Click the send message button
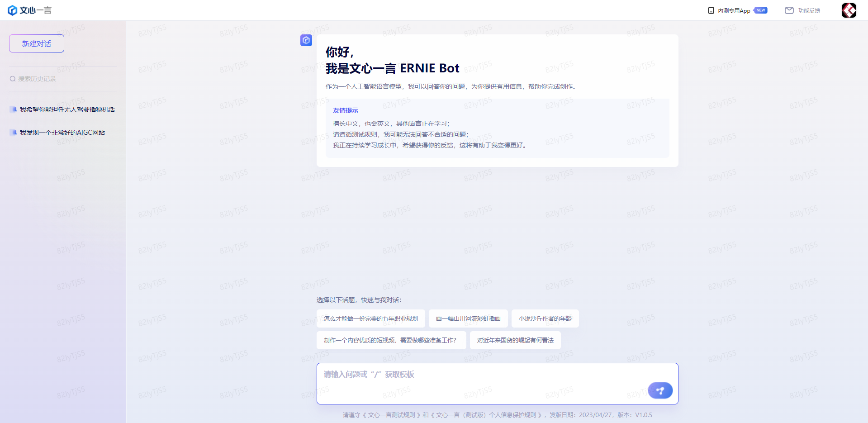868x423 pixels. point(660,390)
